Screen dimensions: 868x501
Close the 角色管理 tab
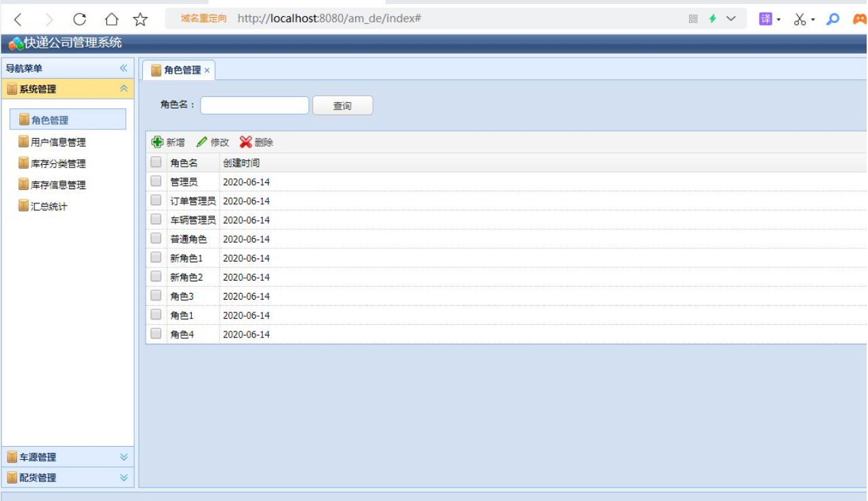[x=207, y=71]
